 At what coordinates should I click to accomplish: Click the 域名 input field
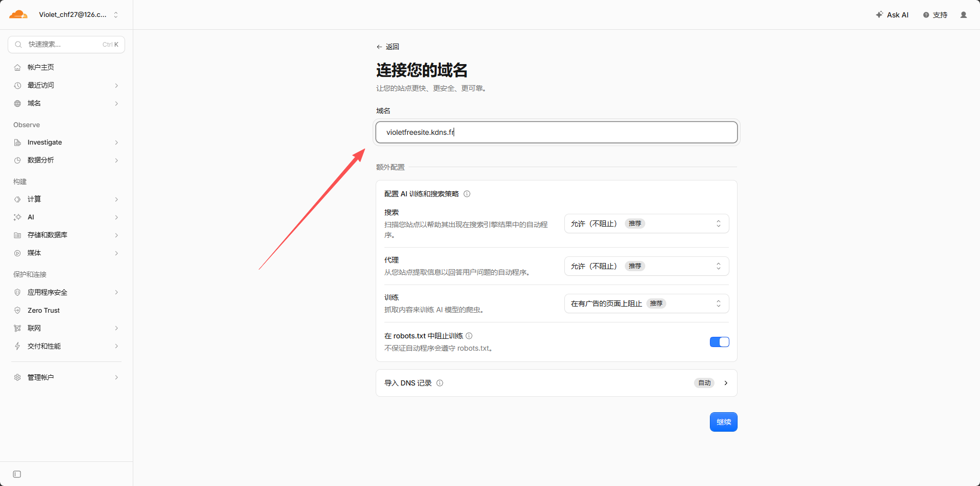click(x=557, y=132)
